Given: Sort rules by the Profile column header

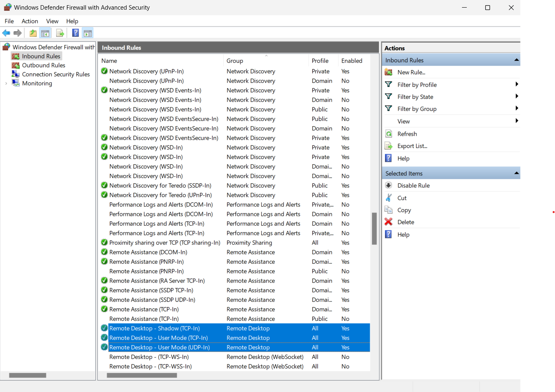Looking at the screenshot, I should pos(323,61).
